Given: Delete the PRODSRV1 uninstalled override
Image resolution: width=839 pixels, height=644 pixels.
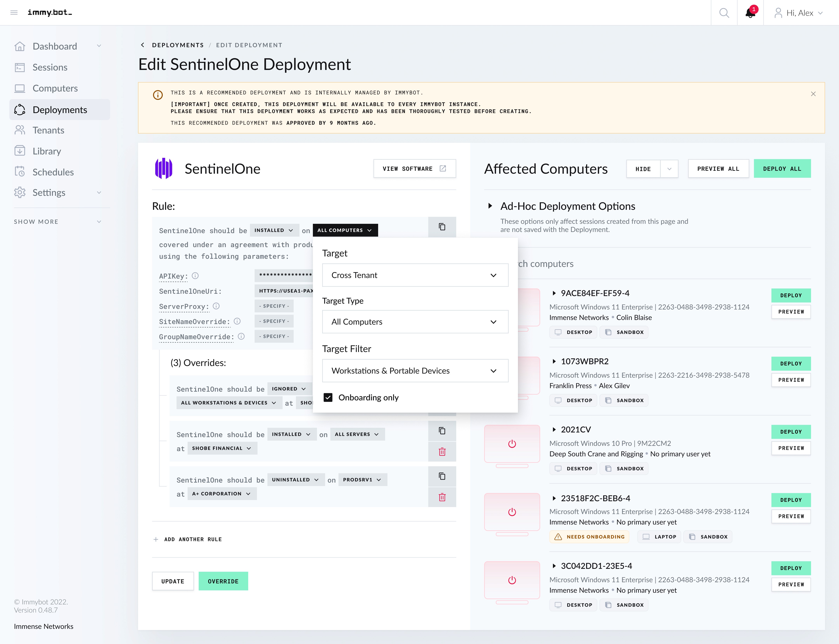Looking at the screenshot, I should (442, 497).
